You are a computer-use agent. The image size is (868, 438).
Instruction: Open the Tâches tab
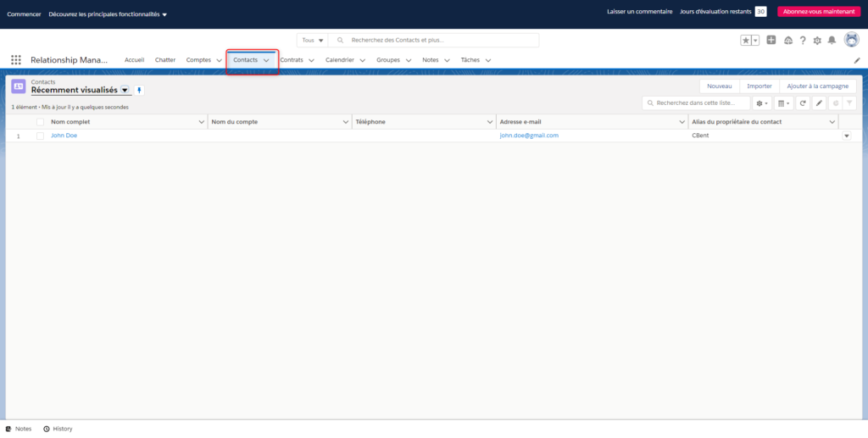point(470,59)
